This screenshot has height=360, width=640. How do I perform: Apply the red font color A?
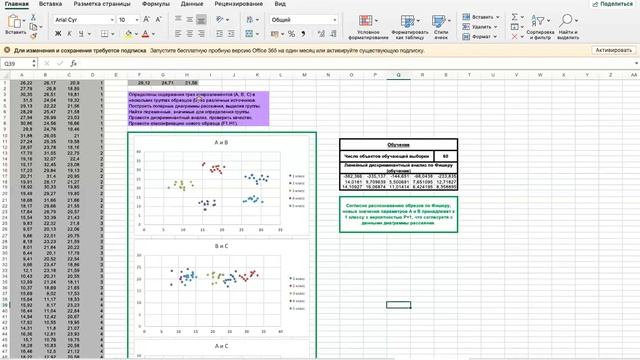[x=145, y=34]
